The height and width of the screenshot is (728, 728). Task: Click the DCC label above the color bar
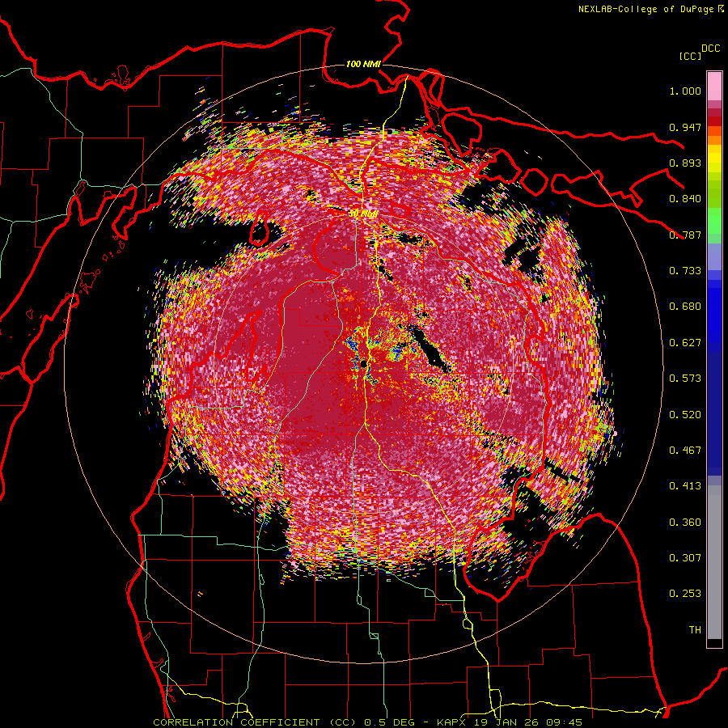click(711, 49)
